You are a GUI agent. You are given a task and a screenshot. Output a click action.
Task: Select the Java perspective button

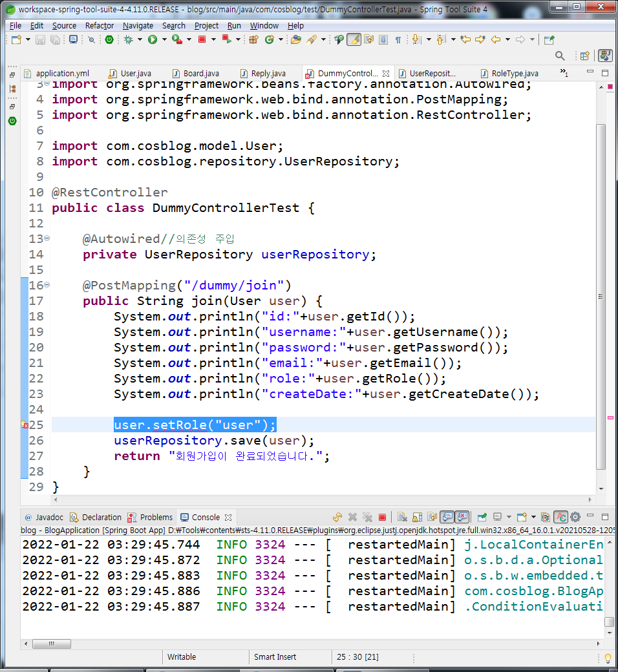click(x=605, y=56)
